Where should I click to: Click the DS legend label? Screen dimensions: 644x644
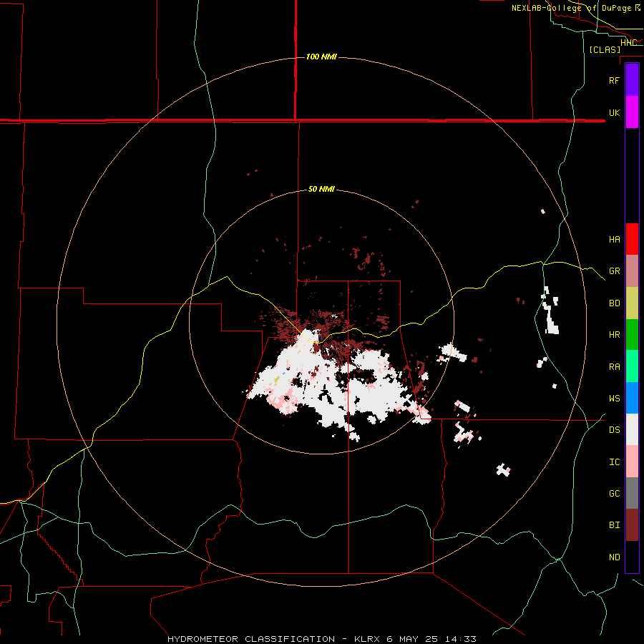(x=614, y=429)
